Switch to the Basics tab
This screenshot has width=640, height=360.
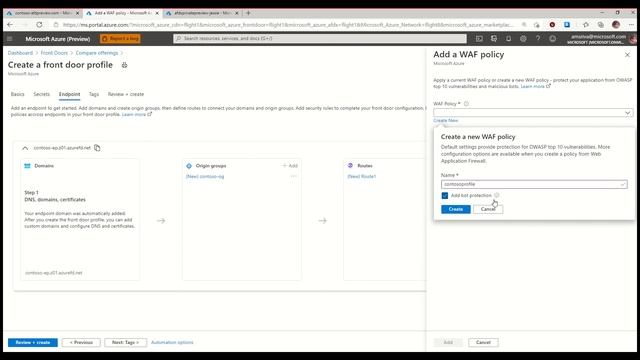18,94
